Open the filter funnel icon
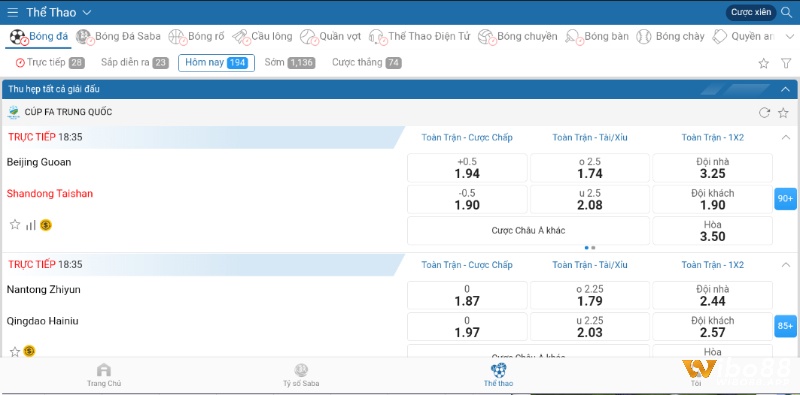Image resolution: width=800 pixels, height=395 pixels. tap(786, 63)
